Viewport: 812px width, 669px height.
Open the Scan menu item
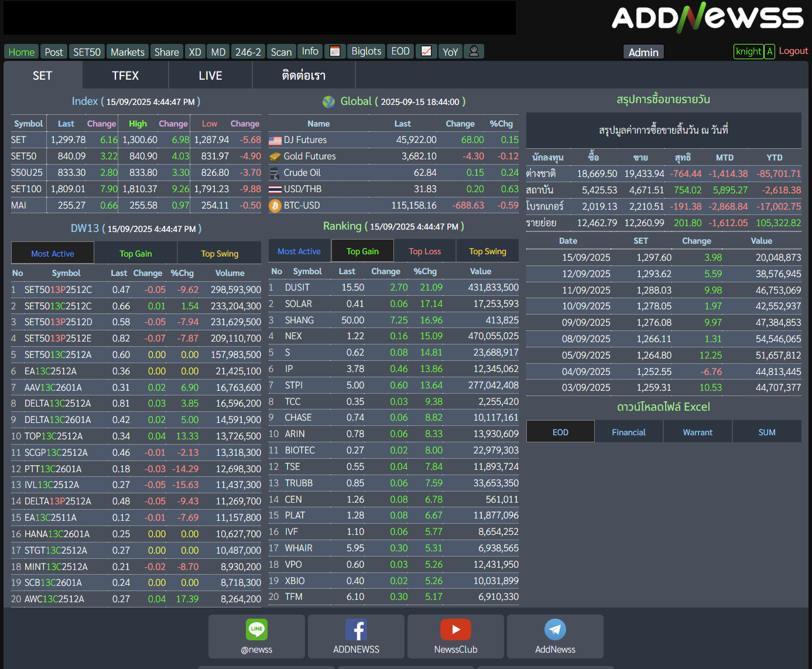point(281,52)
